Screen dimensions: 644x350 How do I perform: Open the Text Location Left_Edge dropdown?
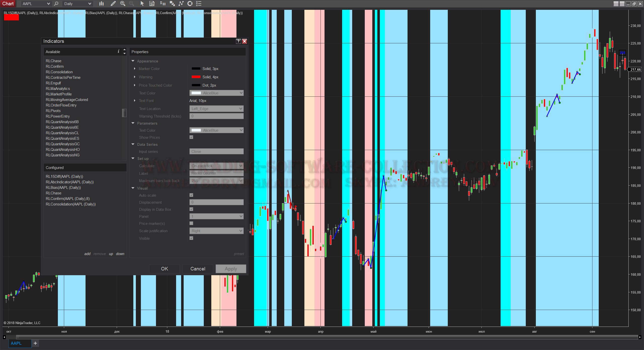(x=216, y=109)
